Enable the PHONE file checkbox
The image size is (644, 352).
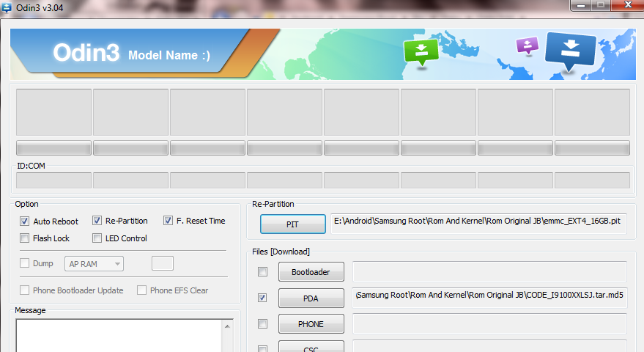(262, 324)
